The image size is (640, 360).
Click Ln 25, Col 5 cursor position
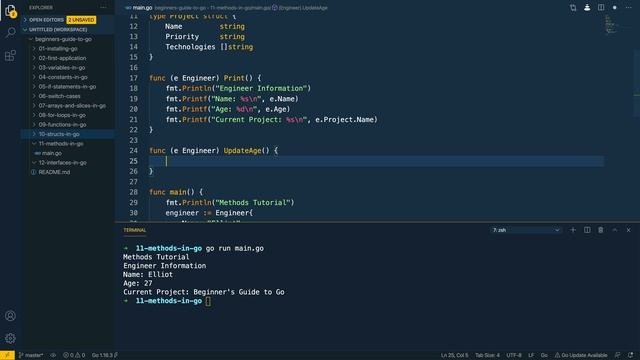454,355
